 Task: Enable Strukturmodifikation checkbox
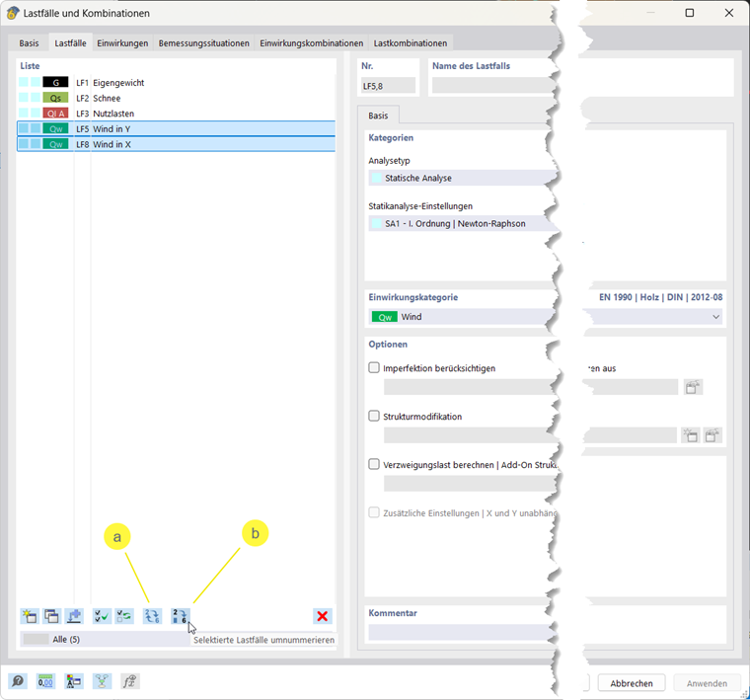pyautogui.click(x=374, y=416)
